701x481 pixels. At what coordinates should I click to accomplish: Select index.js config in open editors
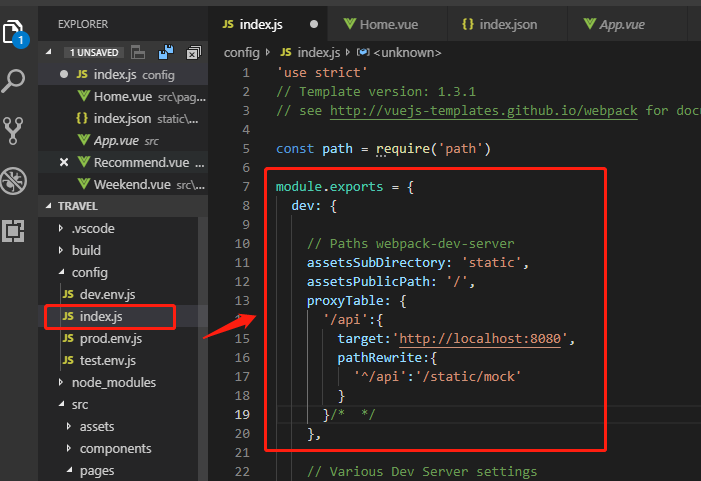(x=123, y=74)
